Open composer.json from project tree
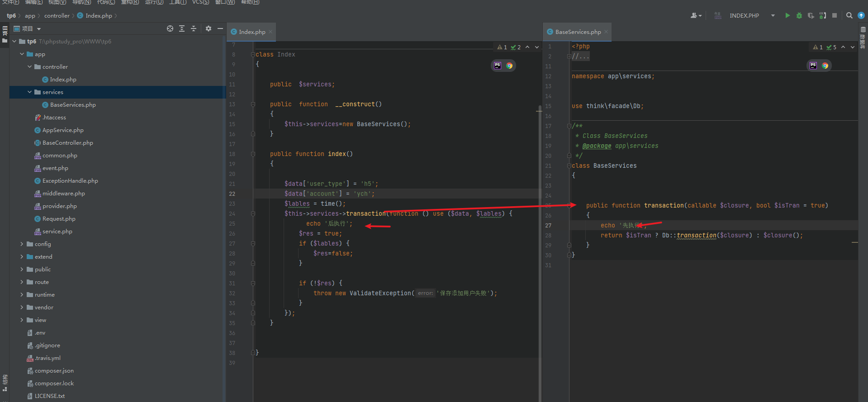Viewport: 868px width, 402px height. [54, 371]
